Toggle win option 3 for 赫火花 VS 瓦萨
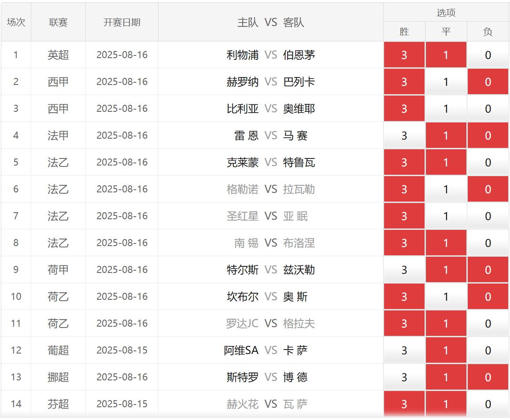 pos(404,404)
